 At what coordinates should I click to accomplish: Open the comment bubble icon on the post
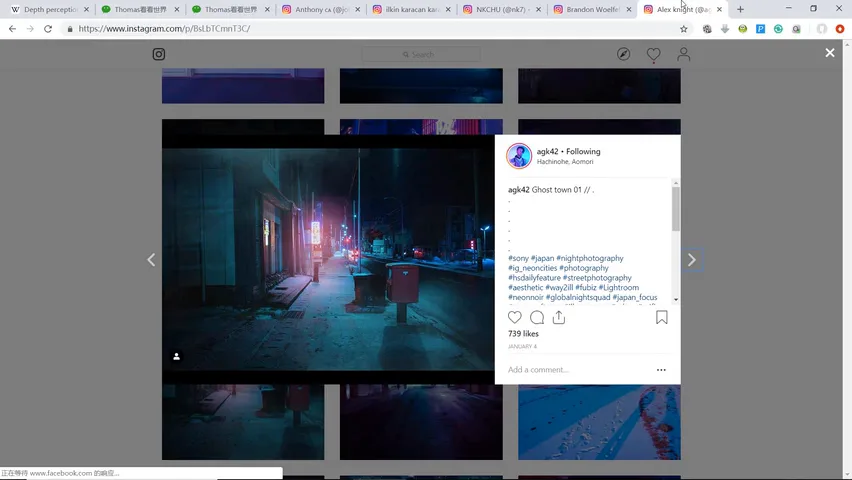537,317
